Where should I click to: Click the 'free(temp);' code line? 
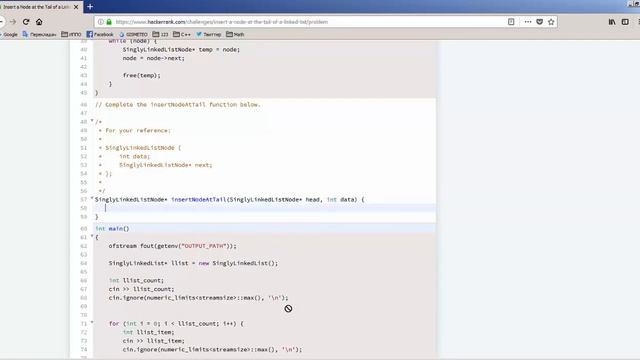click(141, 76)
